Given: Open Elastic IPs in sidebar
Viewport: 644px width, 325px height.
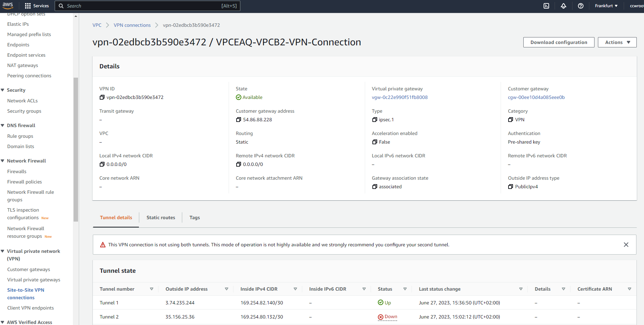Looking at the screenshot, I should tap(18, 24).
